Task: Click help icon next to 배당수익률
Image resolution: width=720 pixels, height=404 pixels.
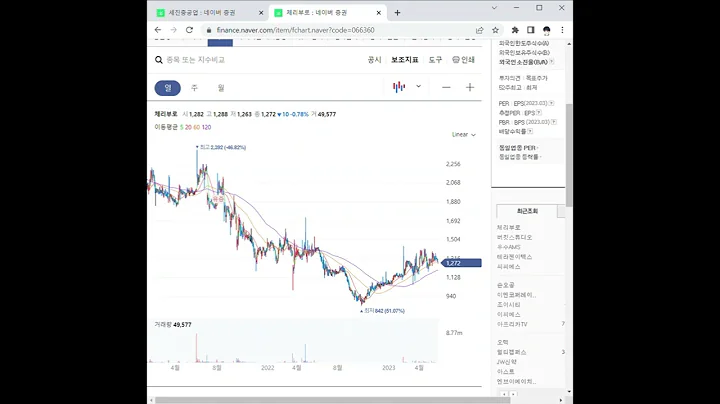Action: coord(530,131)
